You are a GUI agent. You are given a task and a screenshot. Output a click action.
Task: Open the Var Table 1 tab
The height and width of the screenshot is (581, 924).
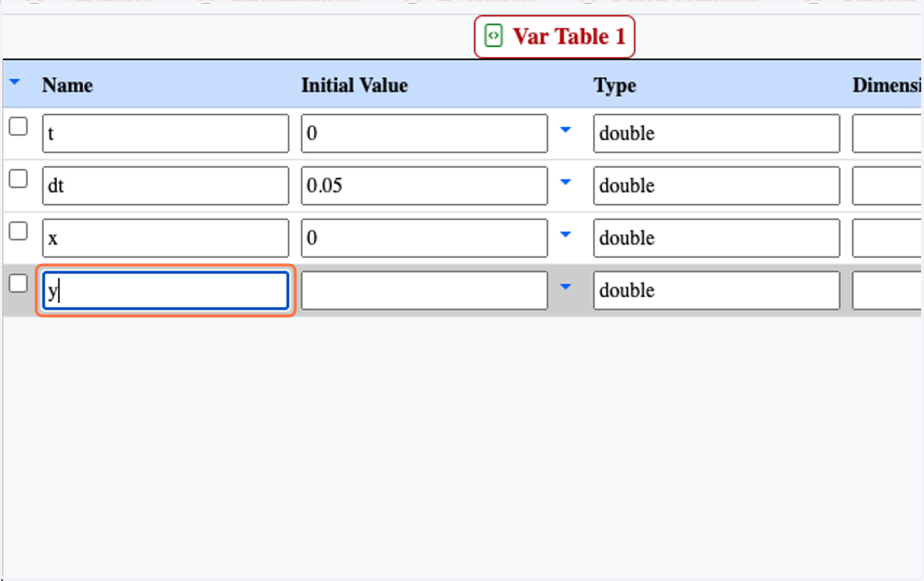[554, 36]
